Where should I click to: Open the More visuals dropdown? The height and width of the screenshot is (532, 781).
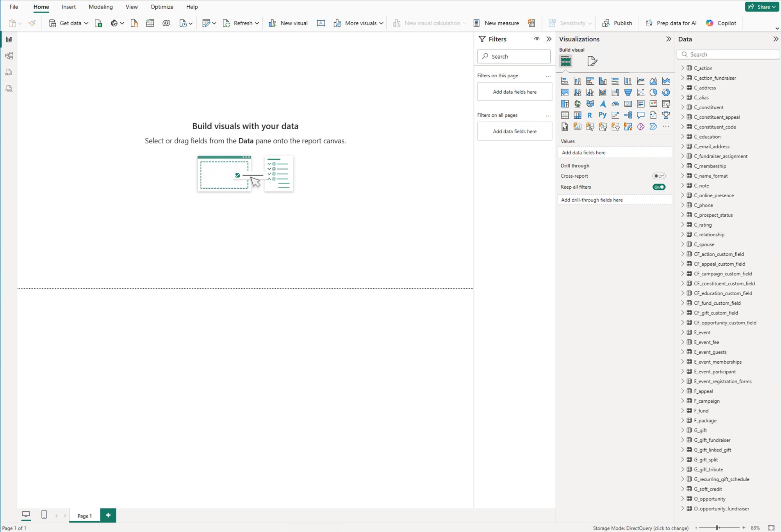[381, 23]
